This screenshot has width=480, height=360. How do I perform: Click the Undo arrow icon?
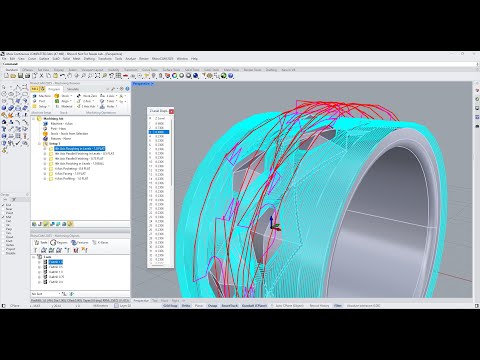coord(62,76)
